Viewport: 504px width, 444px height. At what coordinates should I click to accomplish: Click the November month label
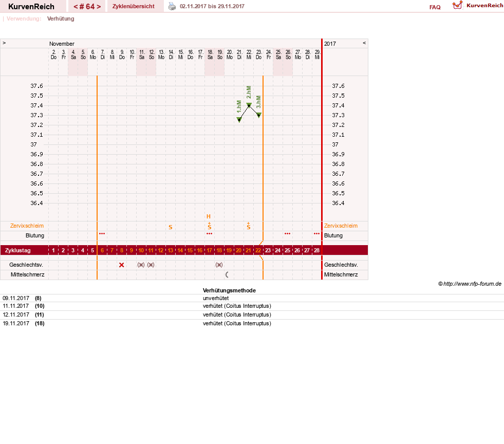62,44
